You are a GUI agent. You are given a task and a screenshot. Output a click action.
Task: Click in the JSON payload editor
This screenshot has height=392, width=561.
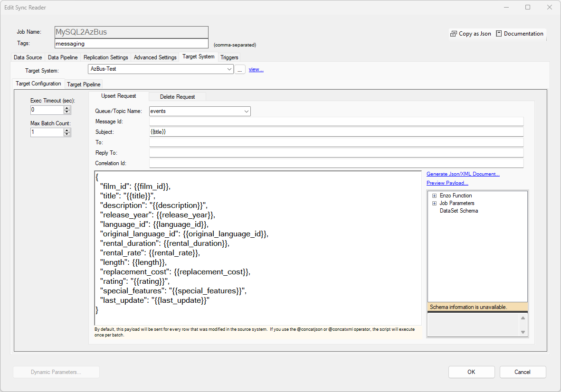tap(258, 248)
